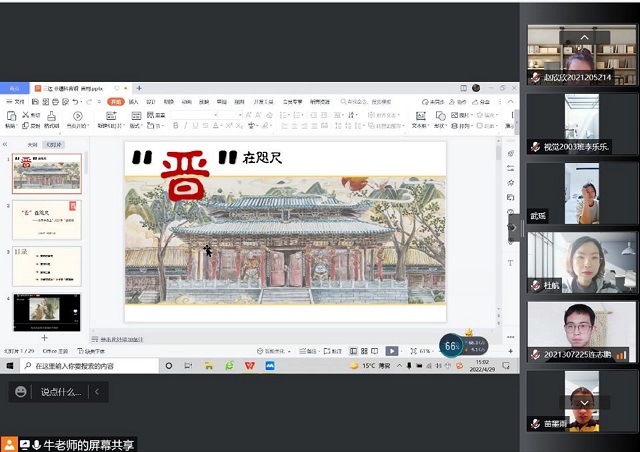Viewport: 640px width, 452px height.
Task: Open the Design (设计) ribbon tab
Action: [151, 102]
